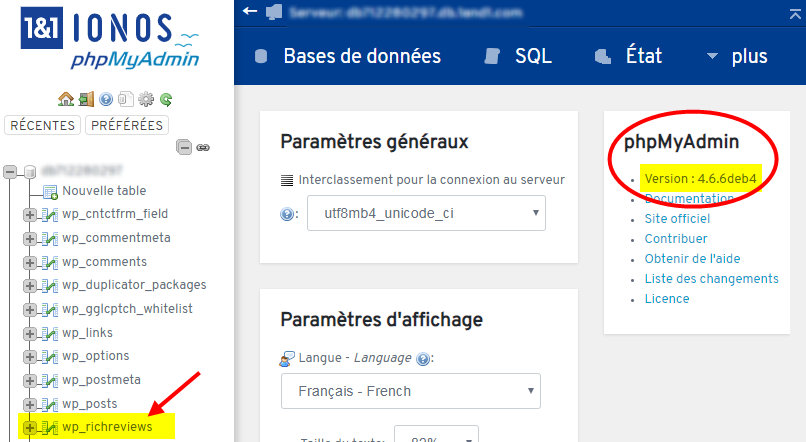This screenshot has height=442, width=806.
Task: Click the wp_posts table icon
Action: click(x=50, y=404)
